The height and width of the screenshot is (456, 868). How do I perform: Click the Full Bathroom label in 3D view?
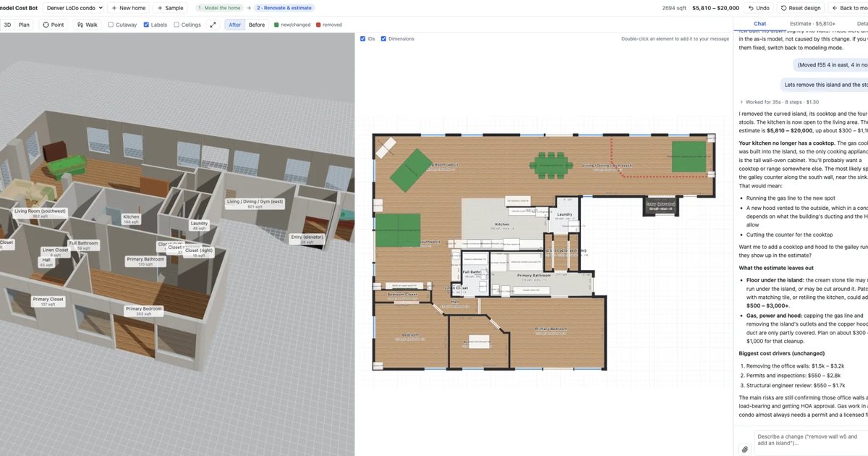click(83, 245)
